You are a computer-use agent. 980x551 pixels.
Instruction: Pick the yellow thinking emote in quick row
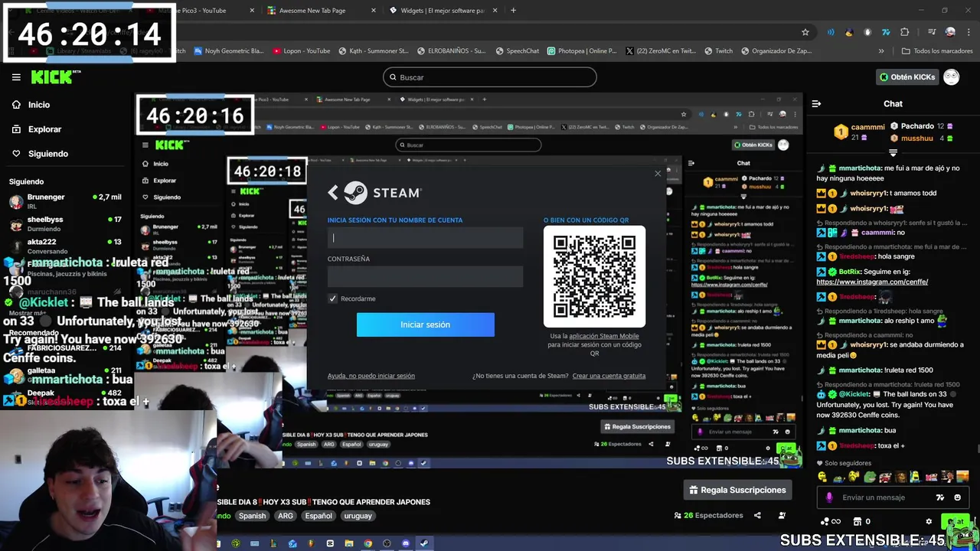822,477
